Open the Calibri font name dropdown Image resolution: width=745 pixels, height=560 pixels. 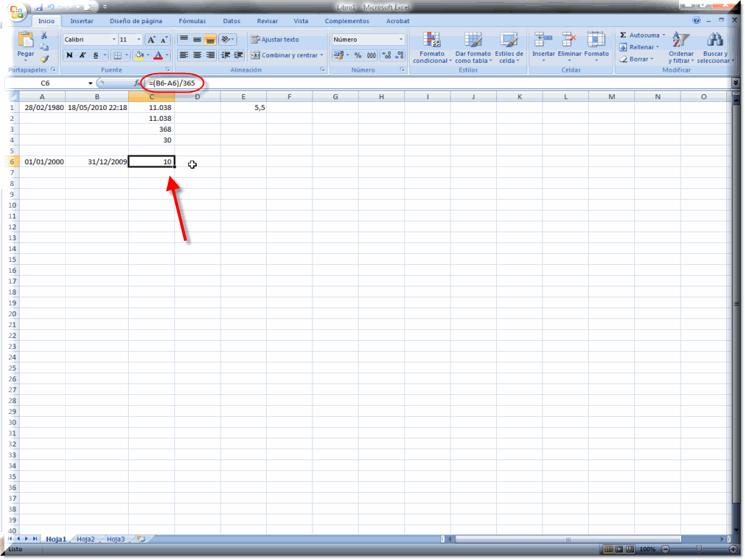(x=114, y=40)
